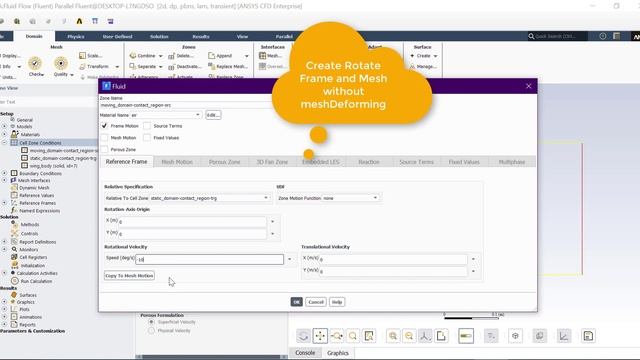Click the Create surface button
The width and height of the screenshot is (640, 360).
pos(424,56)
